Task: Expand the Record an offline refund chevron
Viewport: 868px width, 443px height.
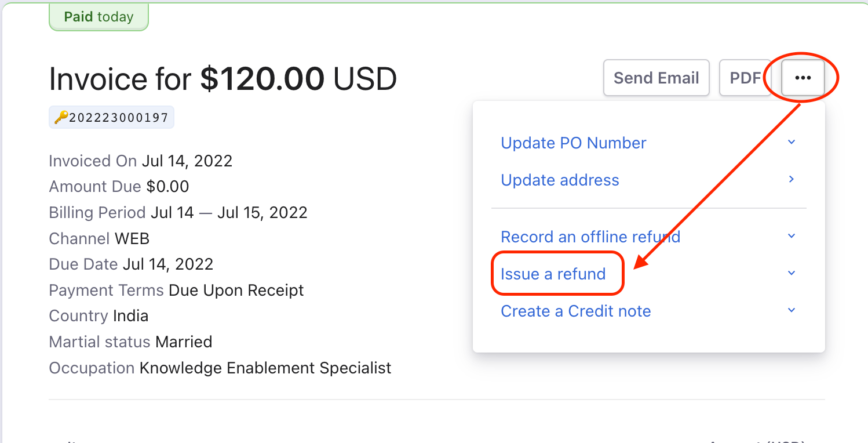Action: click(792, 237)
